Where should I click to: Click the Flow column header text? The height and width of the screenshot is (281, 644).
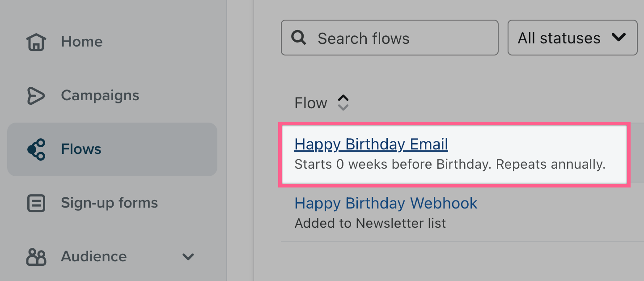tap(311, 103)
